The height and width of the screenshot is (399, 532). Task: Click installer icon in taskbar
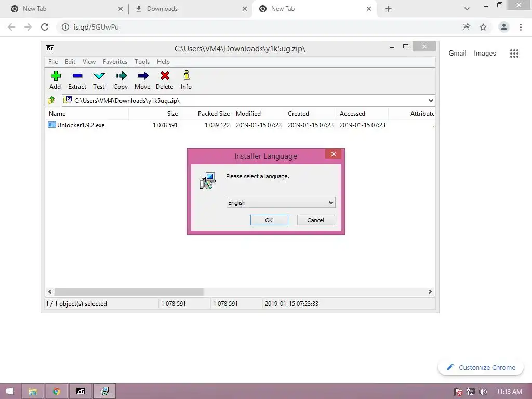pyautogui.click(x=104, y=391)
